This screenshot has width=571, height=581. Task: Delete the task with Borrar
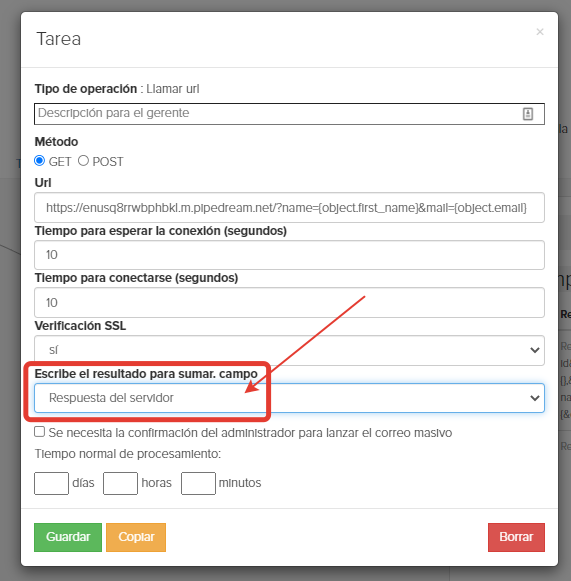coord(516,537)
